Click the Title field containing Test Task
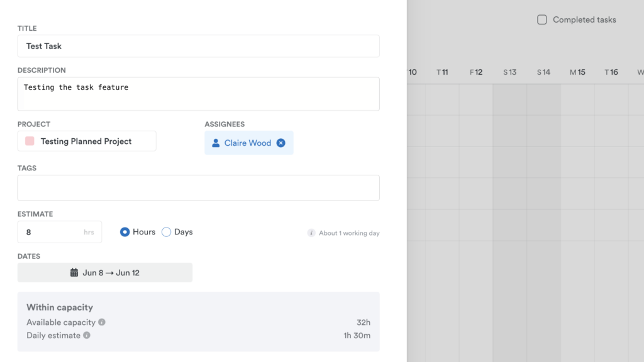This screenshot has height=362, width=644. coord(198,46)
